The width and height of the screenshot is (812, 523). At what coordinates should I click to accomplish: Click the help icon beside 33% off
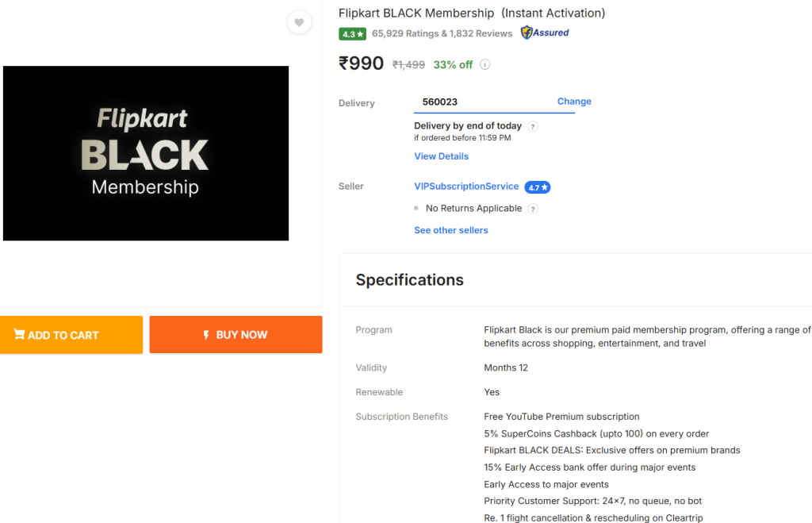[485, 64]
